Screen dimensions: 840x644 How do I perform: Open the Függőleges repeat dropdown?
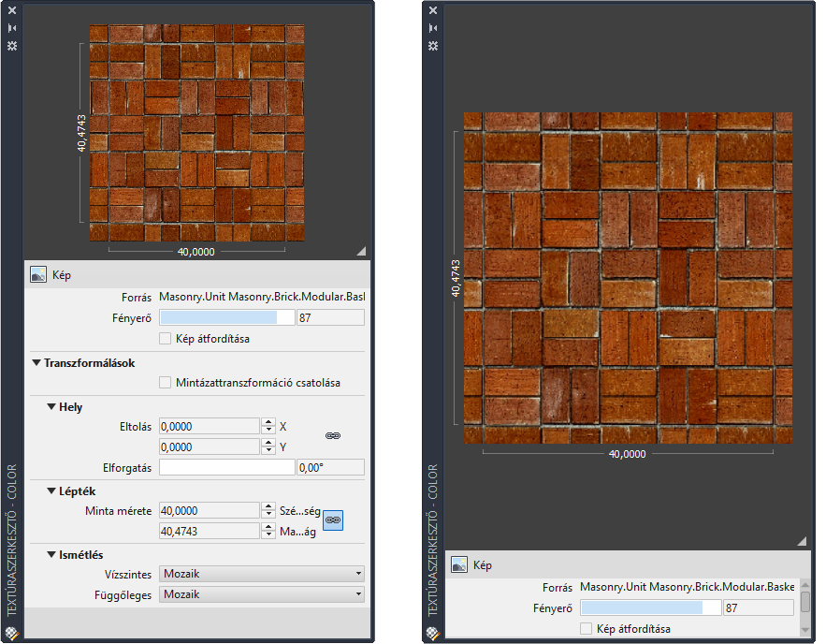tap(262, 594)
